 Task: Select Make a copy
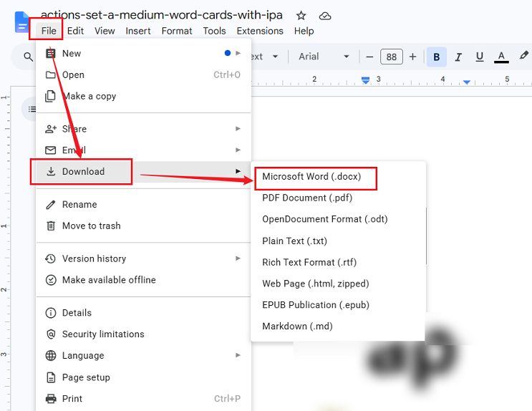pyautogui.click(x=143, y=96)
